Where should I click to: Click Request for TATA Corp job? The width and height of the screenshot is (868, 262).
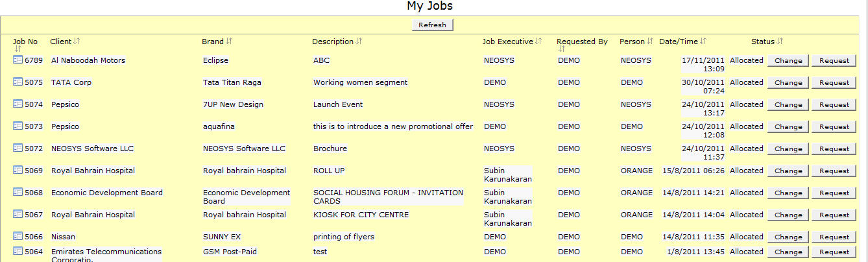pyautogui.click(x=834, y=82)
